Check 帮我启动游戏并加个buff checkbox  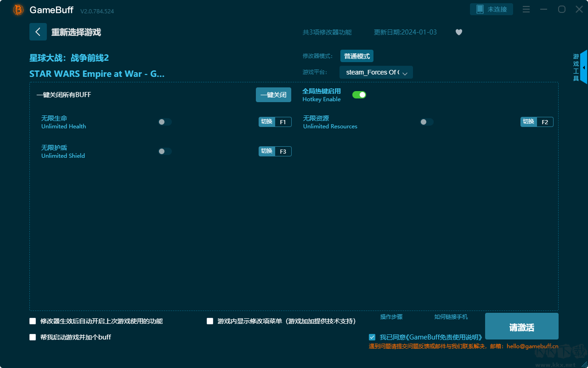[33, 337]
